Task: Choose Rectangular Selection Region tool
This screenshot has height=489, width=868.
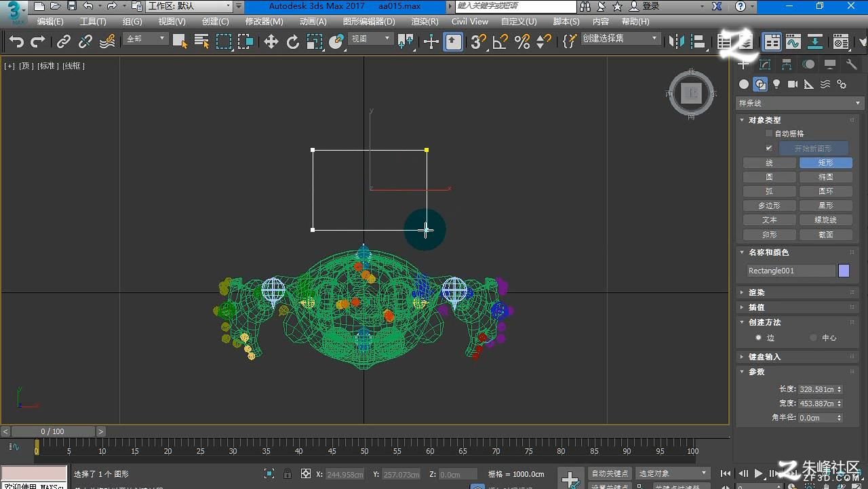Action: [x=224, y=42]
